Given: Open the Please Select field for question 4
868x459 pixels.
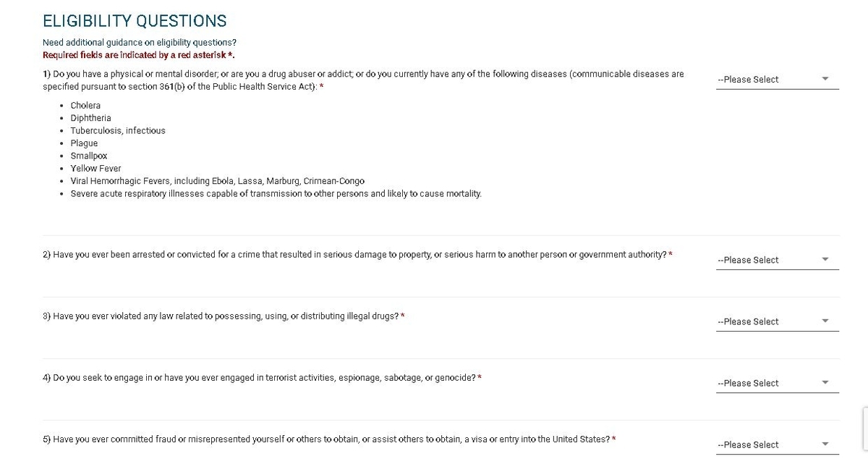Looking at the screenshot, I should tap(778, 383).
